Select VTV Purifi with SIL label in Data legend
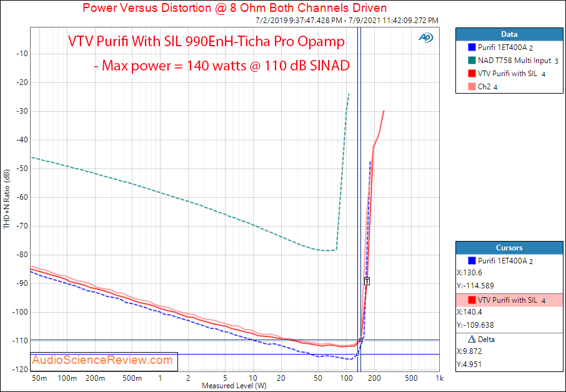The image size is (566, 392). 512,74
